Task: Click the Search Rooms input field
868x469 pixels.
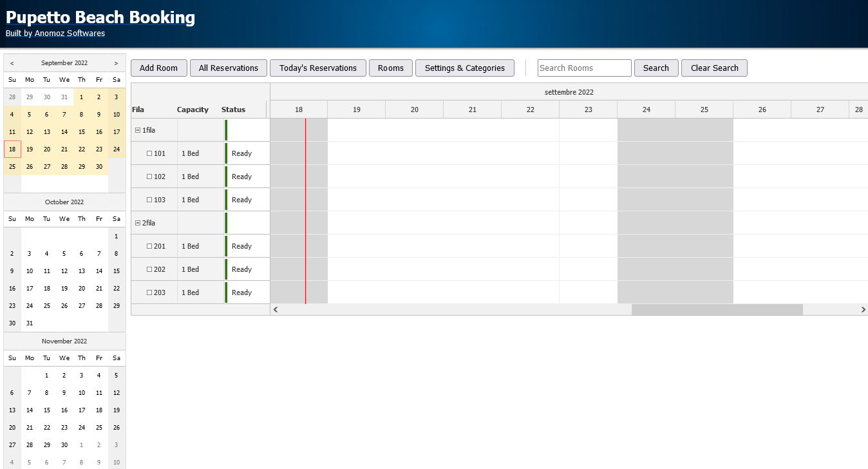Action: (584, 68)
